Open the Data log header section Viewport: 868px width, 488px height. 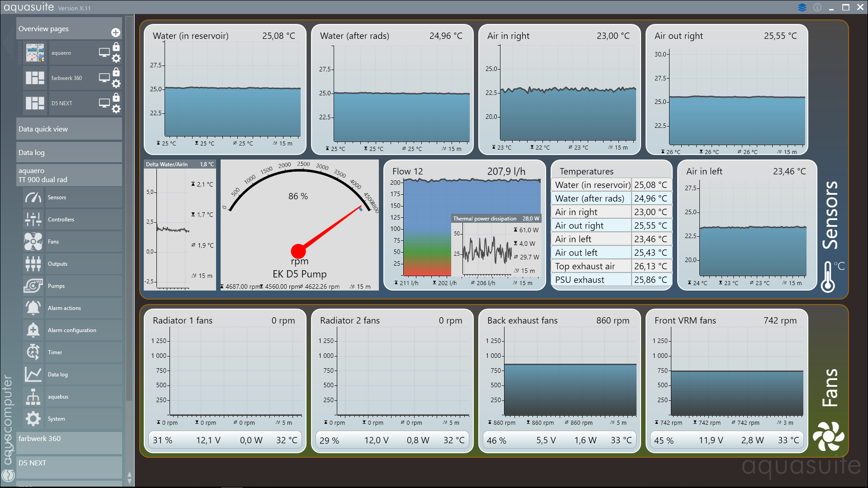click(69, 153)
